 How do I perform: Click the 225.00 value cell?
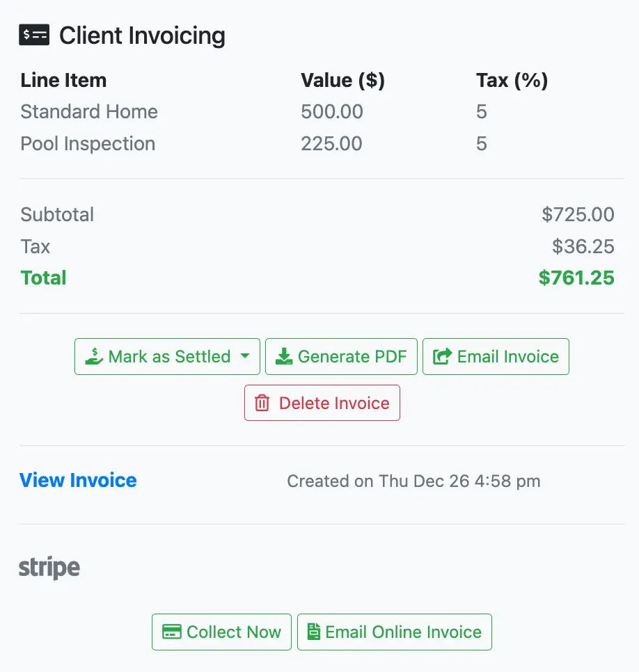(331, 143)
